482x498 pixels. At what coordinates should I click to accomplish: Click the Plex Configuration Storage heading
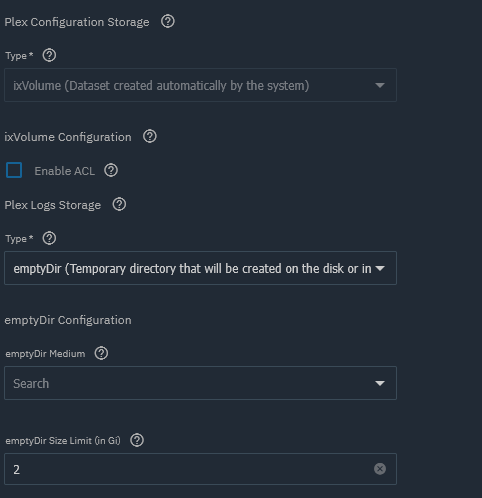pyautogui.click(x=77, y=22)
